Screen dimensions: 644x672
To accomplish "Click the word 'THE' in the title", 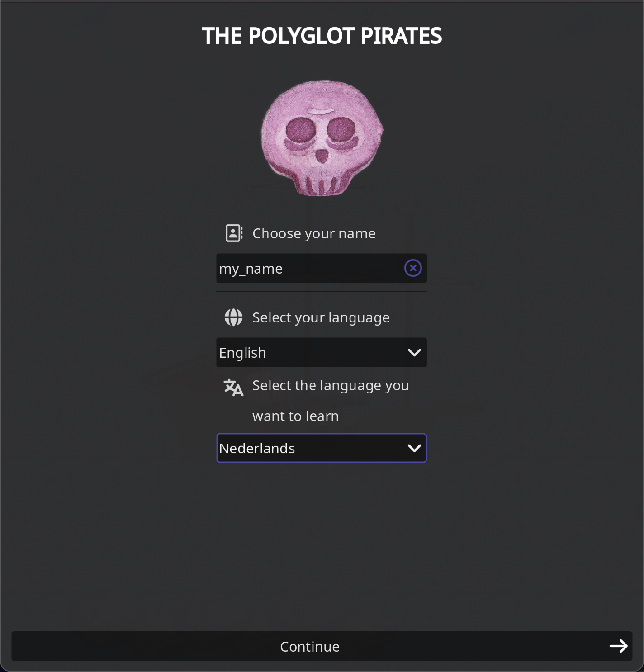I will [x=222, y=36].
